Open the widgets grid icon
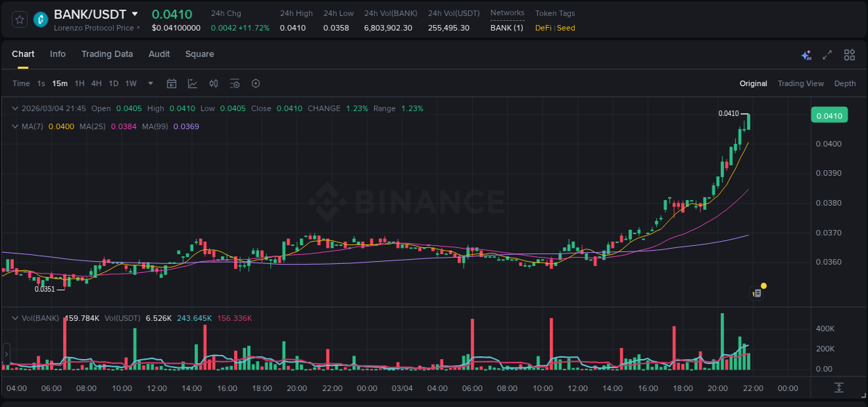The height and width of the screenshot is (407, 868). point(849,54)
